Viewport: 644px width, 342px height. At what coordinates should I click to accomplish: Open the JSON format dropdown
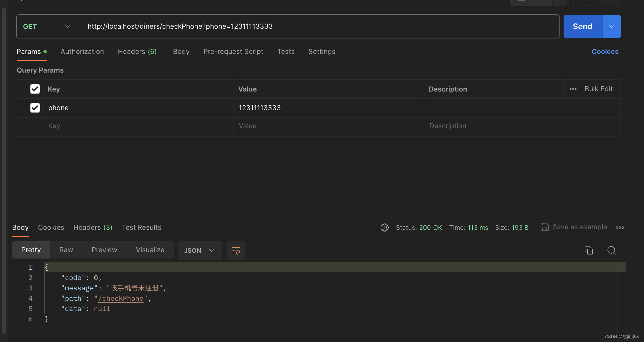tap(200, 250)
